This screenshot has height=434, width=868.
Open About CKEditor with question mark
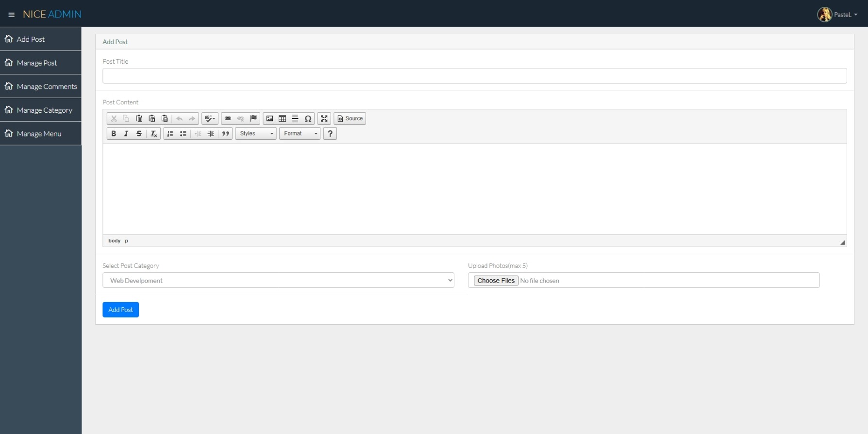pos(330,134)
